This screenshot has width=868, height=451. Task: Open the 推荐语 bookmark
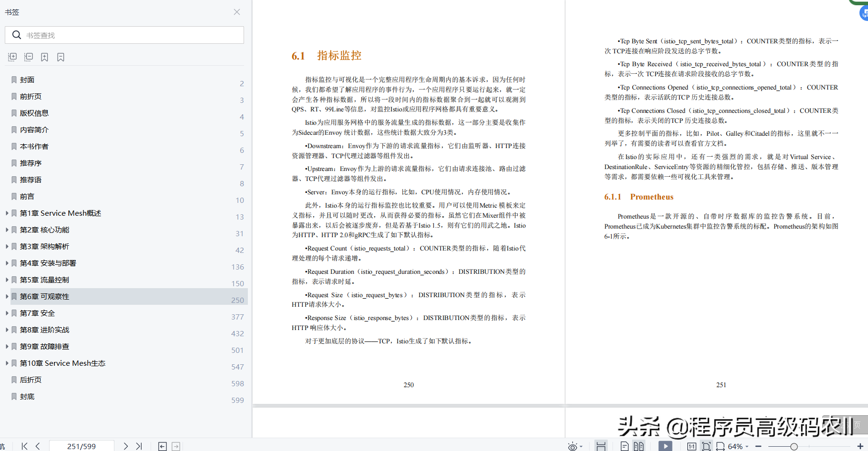click(31, 180)
